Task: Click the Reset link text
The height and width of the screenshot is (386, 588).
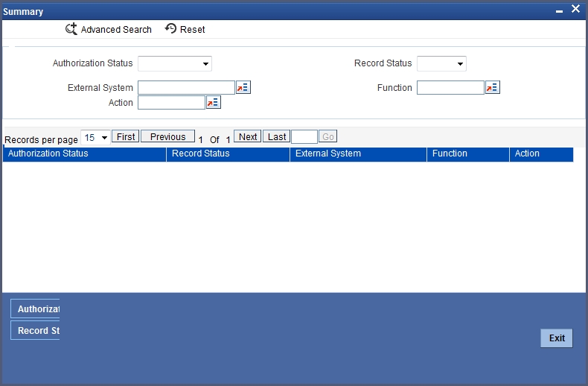Action: (x=192, y=29)
